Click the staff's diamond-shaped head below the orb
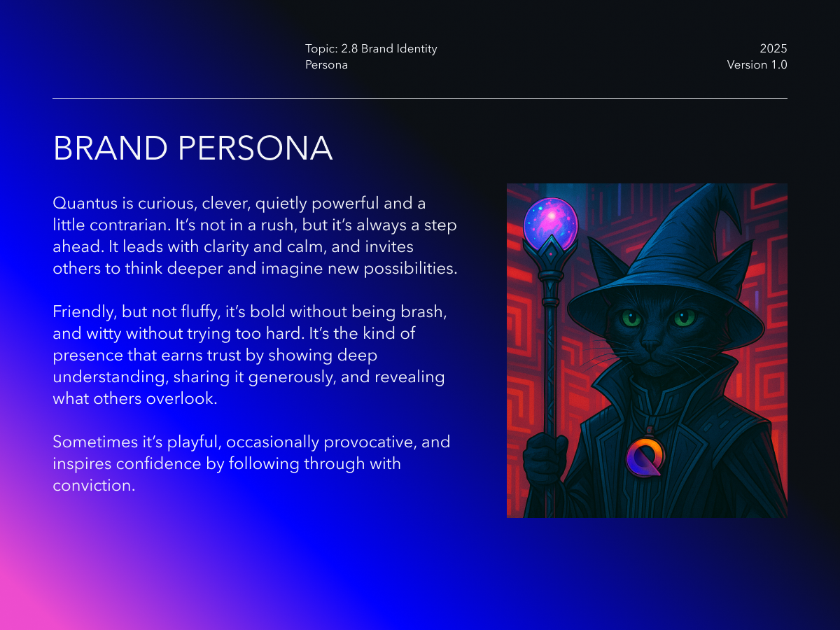Screen dimensions: 840x630 coord(551,258)
